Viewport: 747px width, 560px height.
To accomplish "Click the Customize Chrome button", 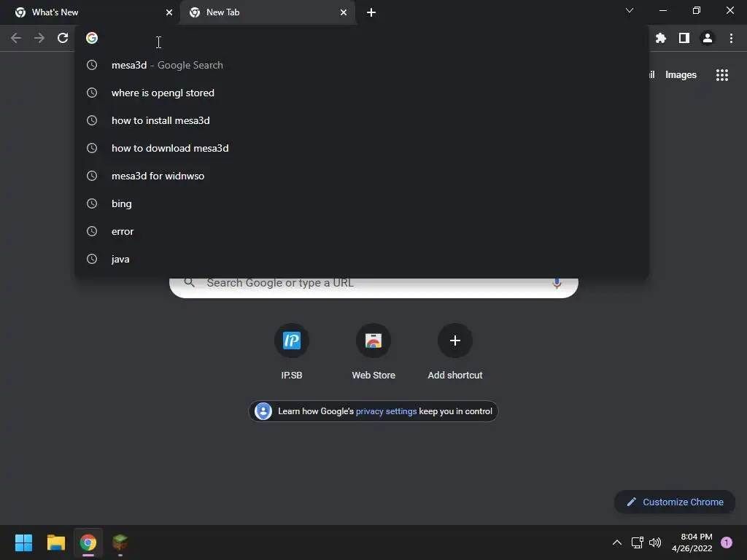I will (x=675, y=502).
